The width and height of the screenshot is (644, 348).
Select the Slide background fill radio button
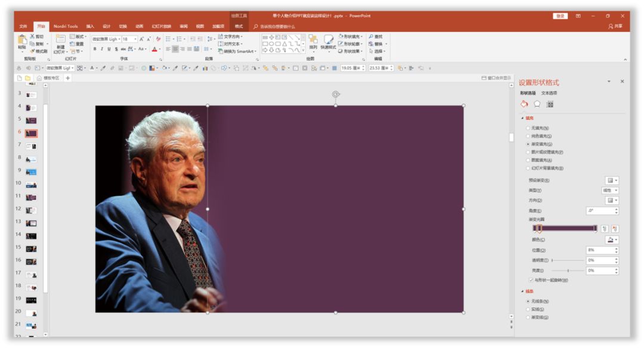click(x=528, y=168)
